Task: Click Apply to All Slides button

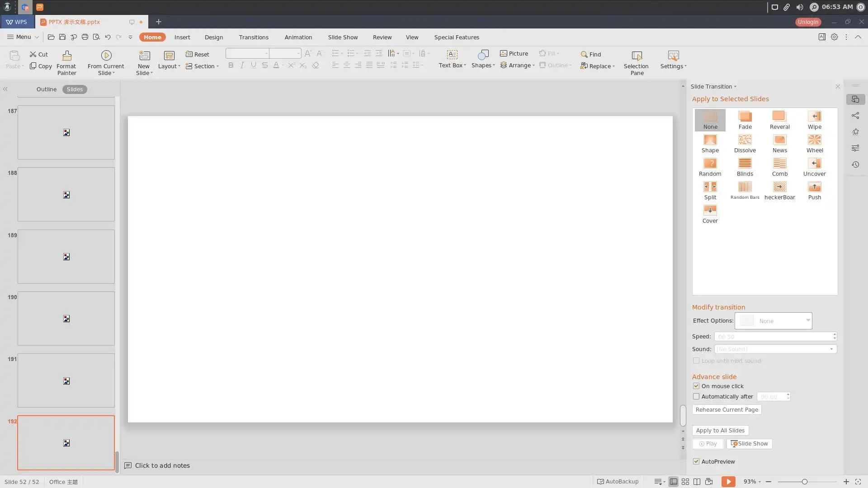Action: tap(720, 430)
